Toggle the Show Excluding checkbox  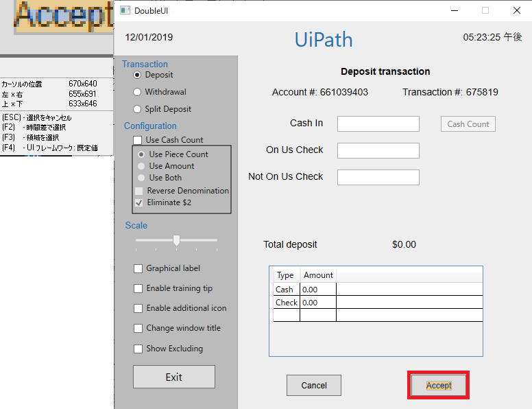[x=138, y=349]
